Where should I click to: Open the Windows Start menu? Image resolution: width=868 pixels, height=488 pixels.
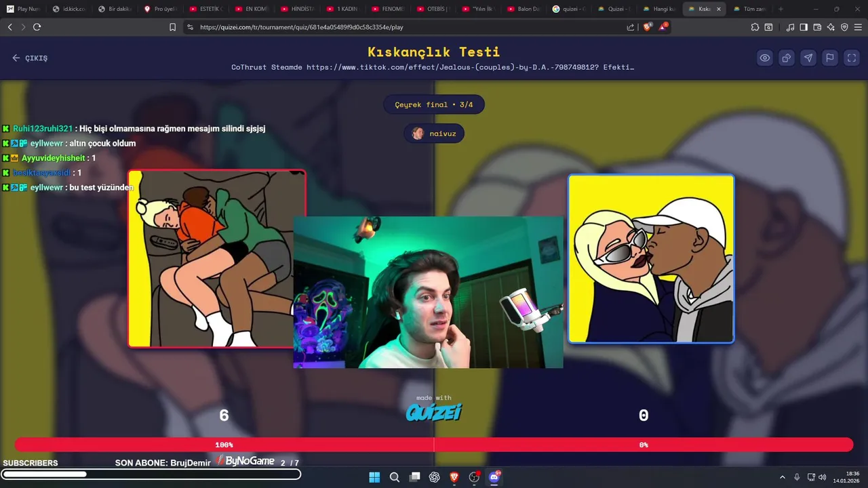374,477
